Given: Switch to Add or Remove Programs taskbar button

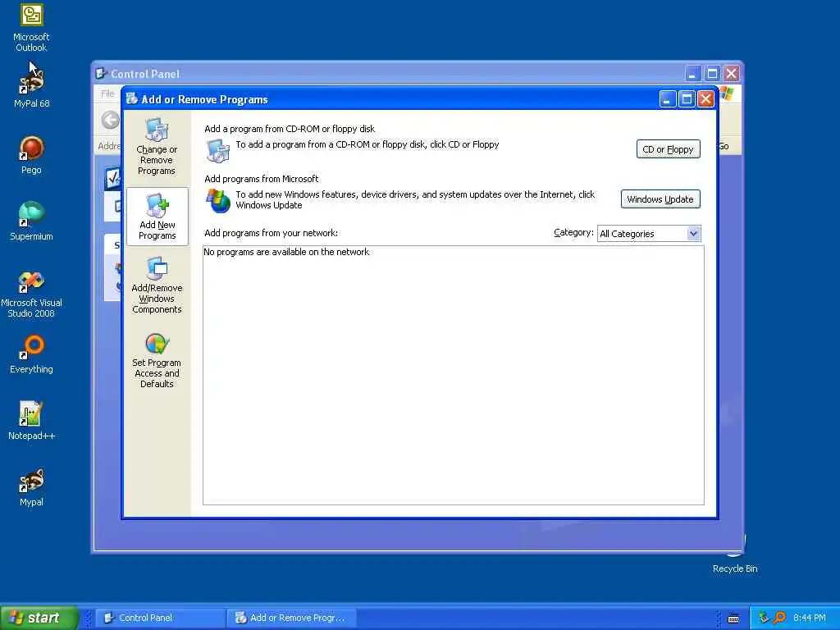Looking at the screenshot, I should coord(291,618).
